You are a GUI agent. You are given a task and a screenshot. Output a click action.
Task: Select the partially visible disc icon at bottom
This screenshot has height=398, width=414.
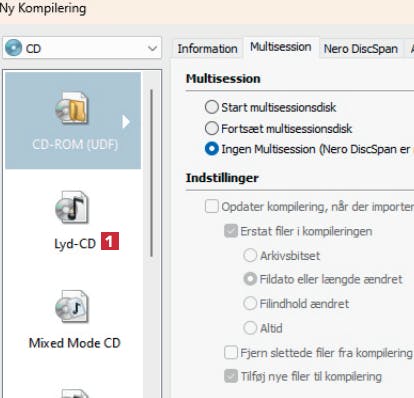pyautogui.click(x=74, y=394)
